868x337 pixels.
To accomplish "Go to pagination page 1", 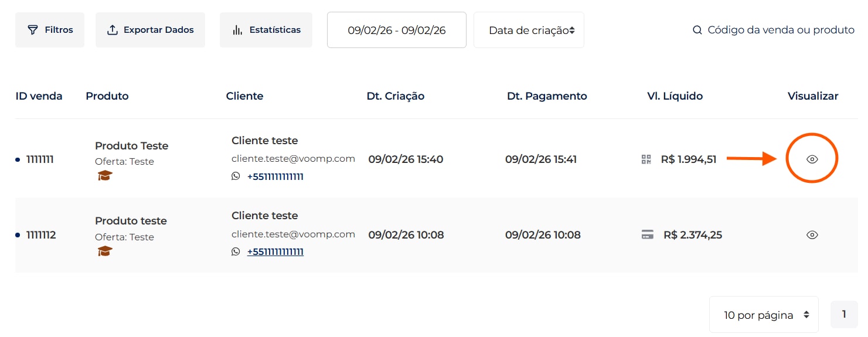I will [844, 314].
